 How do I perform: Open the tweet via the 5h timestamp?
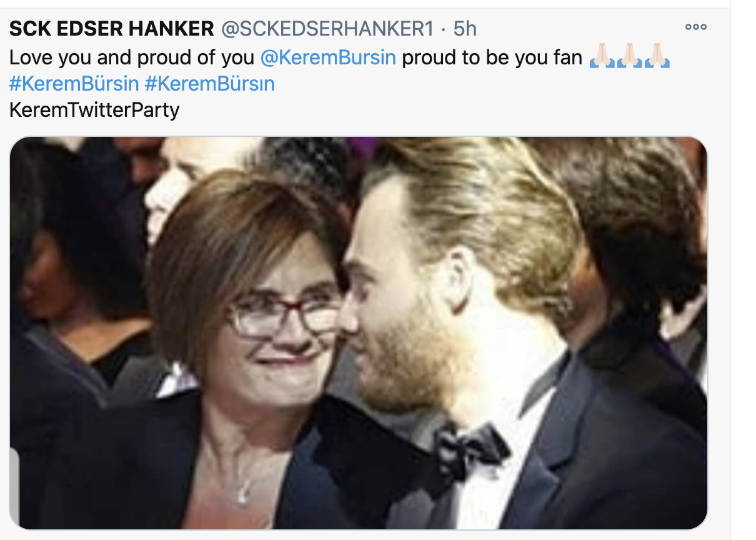[465, 28]
